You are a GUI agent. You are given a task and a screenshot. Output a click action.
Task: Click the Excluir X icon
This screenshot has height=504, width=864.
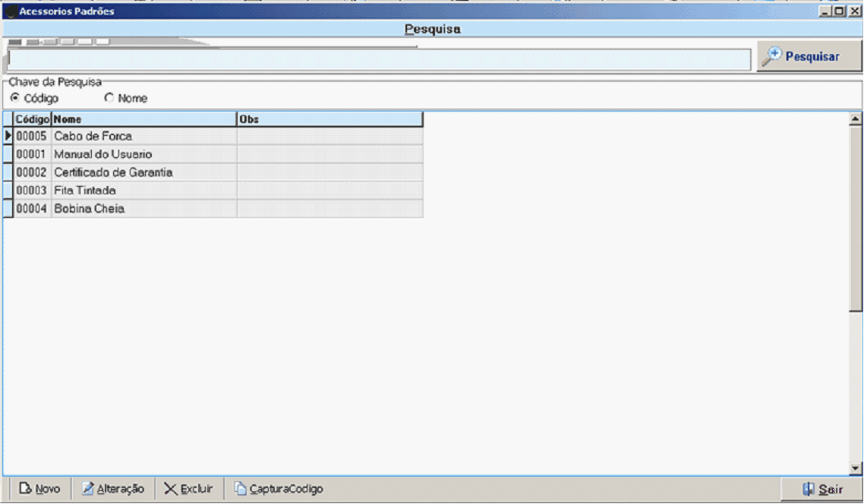(171, 489)
